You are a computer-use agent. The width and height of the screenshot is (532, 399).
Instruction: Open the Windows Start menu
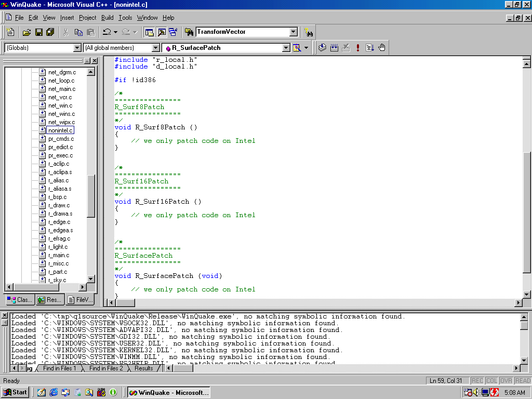click(x=15, y=393)
